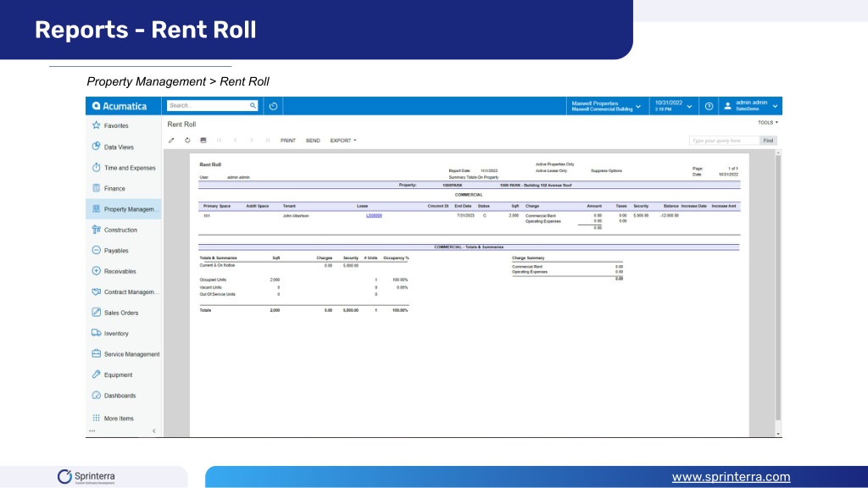
Task: Open the Favorites star icon
Action: point(97,125)
